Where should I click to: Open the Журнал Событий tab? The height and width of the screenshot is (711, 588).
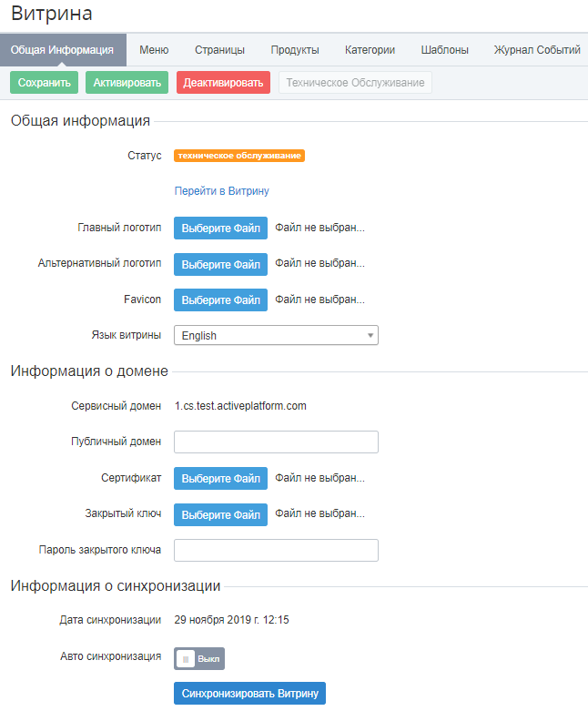537,50
